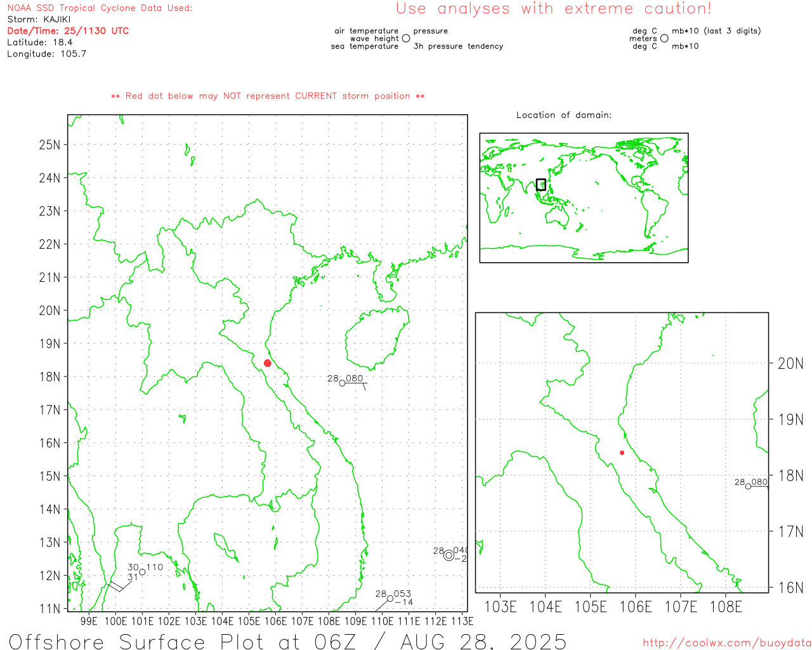Click the black domain box on world map
Screen dimensions: 812x650
[x=540, y=185]
